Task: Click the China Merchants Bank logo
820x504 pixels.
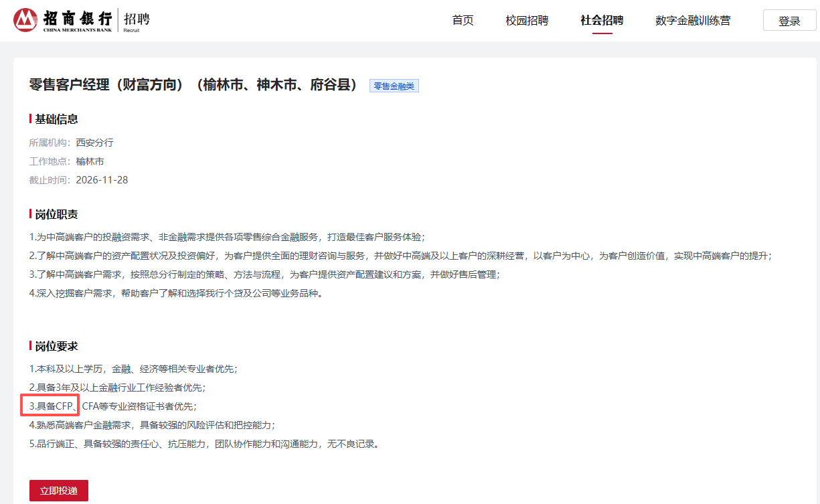Action: coord(62,20)
